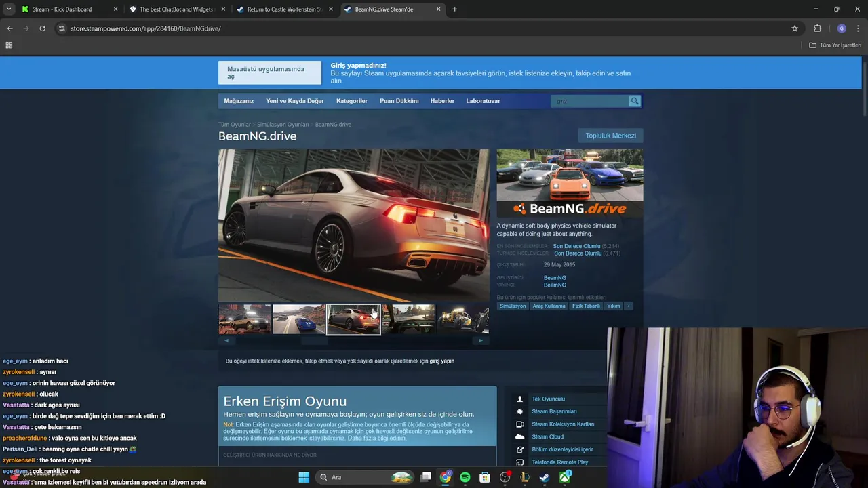This screenshot has height=488, width=868.
Task: Open the Yeni ve Kayda Değer menu
Action: coord(295,101)
